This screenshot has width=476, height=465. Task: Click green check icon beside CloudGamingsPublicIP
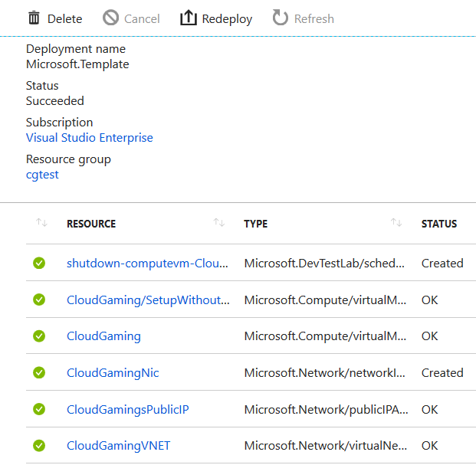39,410
